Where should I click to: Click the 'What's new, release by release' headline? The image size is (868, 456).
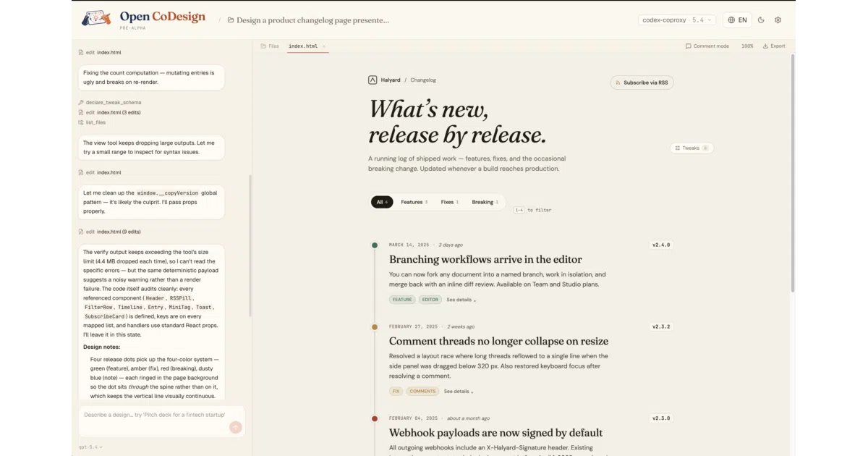(457, 122)
